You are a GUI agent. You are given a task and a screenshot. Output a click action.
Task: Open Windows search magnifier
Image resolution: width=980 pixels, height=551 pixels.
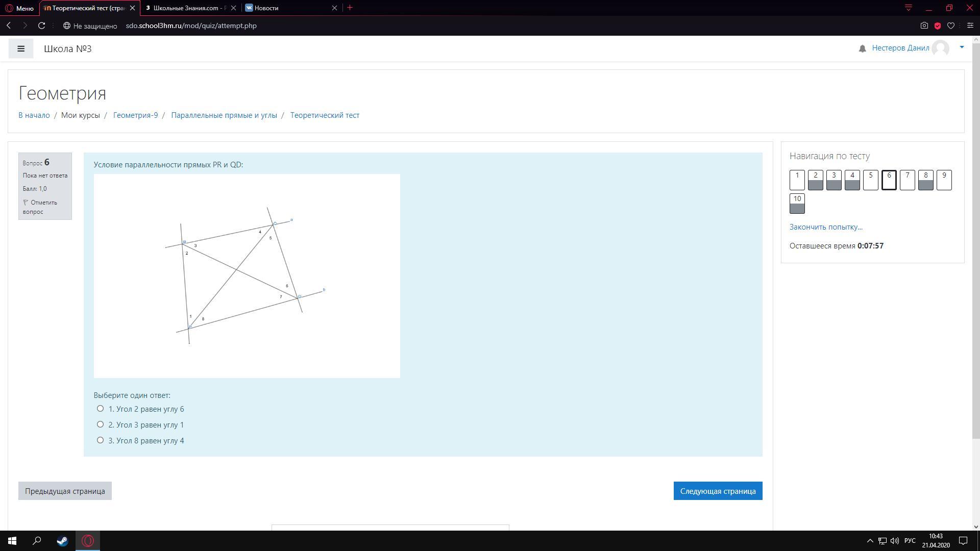[x=37, y=541]
